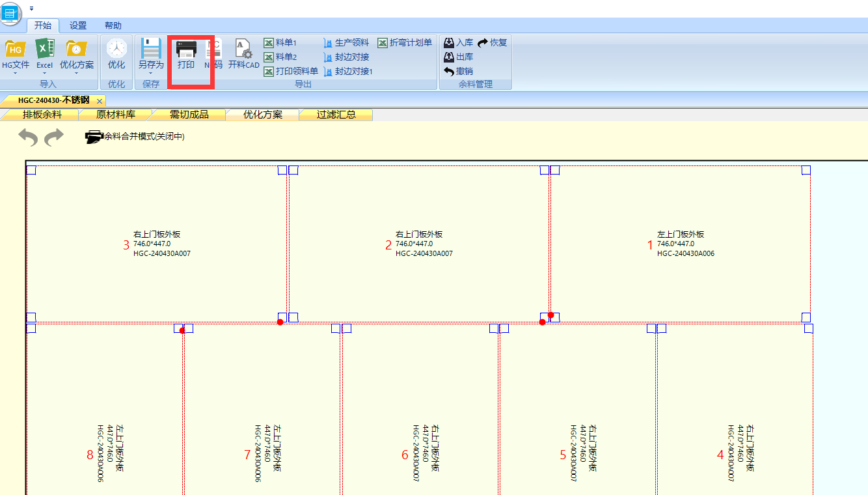The image size is (868, 495).
Task: Open the 设置 ribbon tab
Action: coord(78,25)
